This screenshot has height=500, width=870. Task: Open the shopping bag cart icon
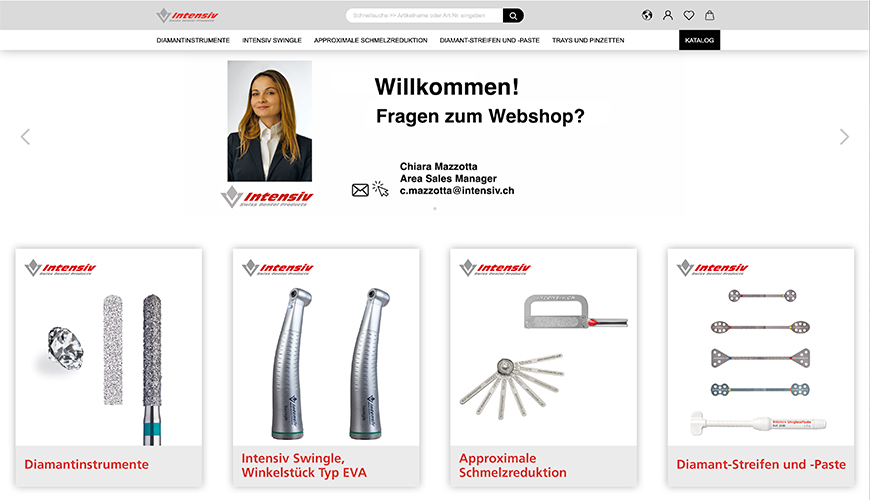tap(710, 16)
